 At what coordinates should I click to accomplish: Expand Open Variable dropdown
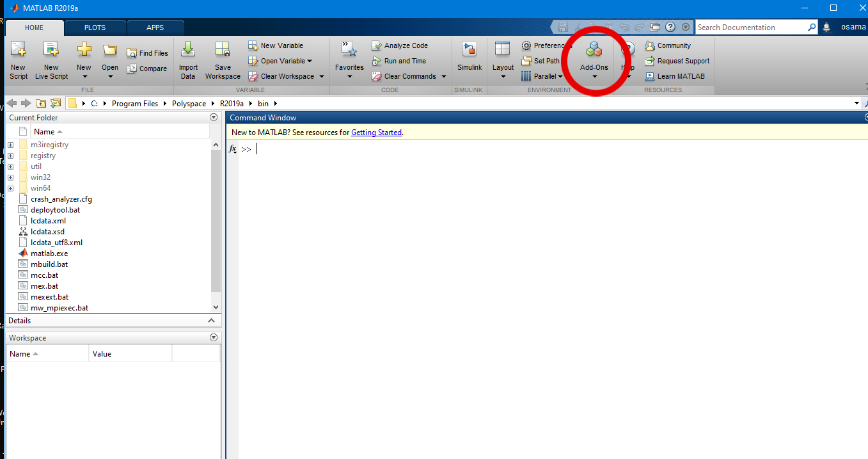(x=310, y=61)
